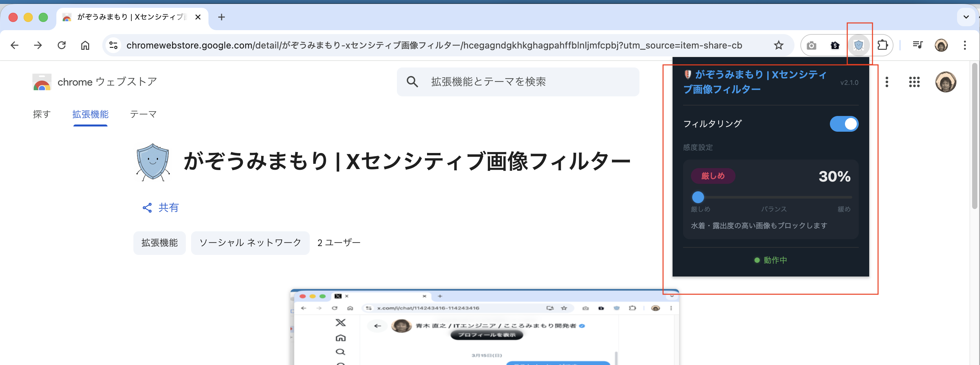The width and height of the screenshot is (980, 365).
Task: Open the tab search chevron dropdown
Action: [x=966, y=17]
